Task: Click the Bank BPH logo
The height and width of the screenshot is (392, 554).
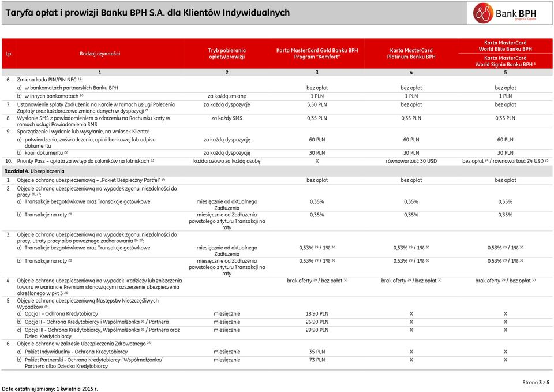Action: (504, 13)
